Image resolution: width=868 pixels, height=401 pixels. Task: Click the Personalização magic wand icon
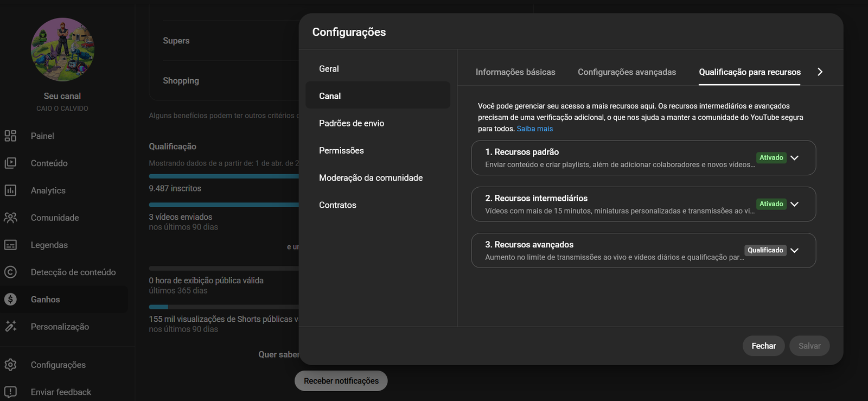(x=10, y=326)
